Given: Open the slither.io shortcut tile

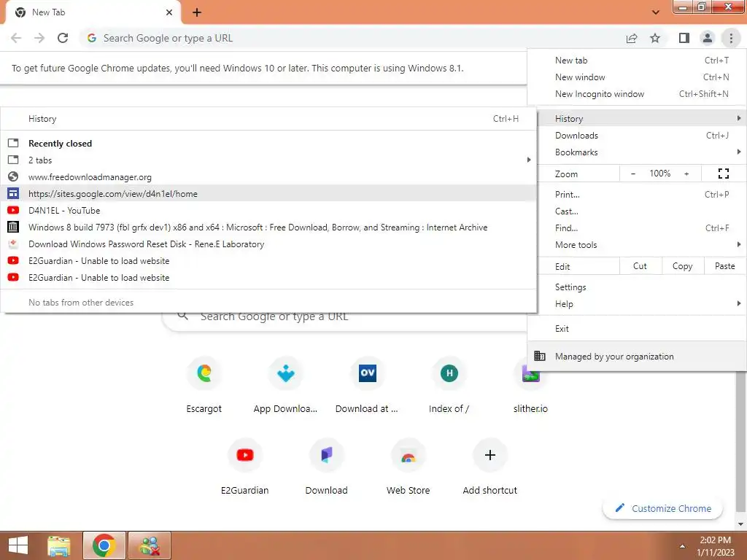Looking at the screenshot, I should tap(530, 385).
